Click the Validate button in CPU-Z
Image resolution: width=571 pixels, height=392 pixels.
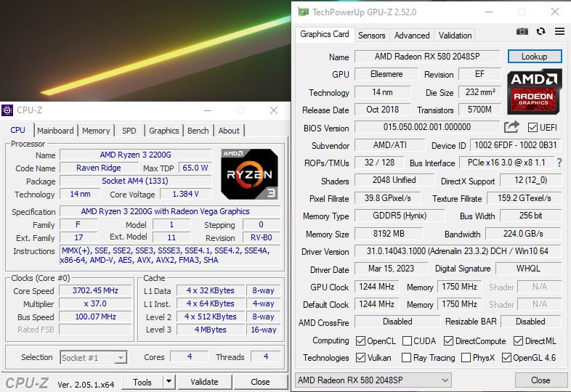(x=204, y=382)
